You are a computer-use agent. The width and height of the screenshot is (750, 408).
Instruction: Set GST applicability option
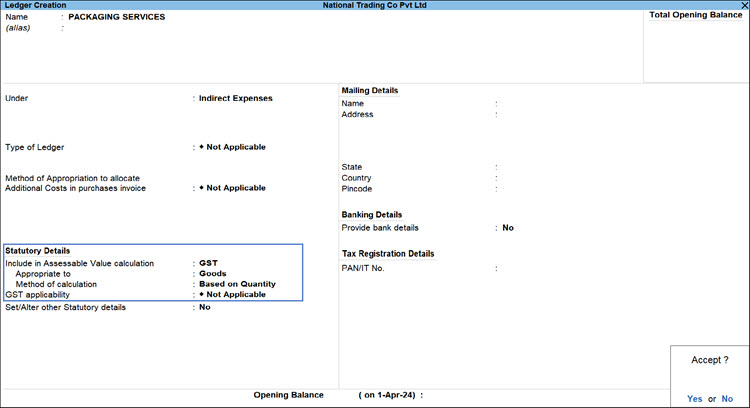[232, 295]
